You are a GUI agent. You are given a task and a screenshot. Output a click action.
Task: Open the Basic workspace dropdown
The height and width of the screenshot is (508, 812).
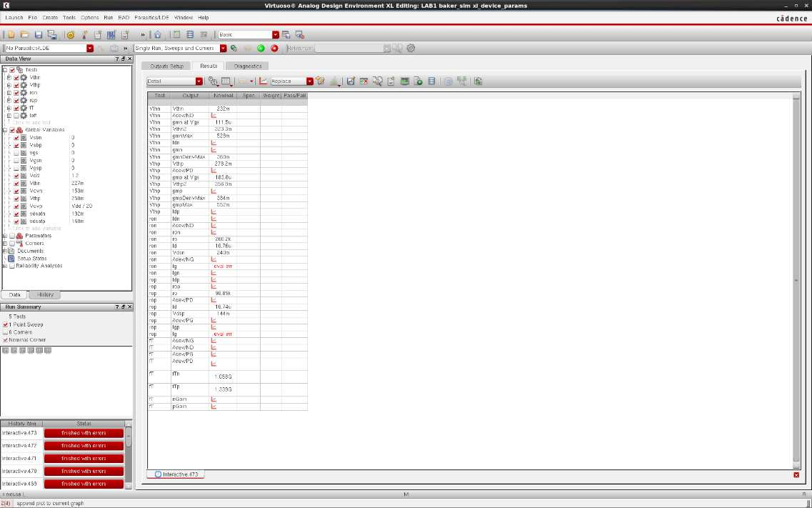coord(276,35)
